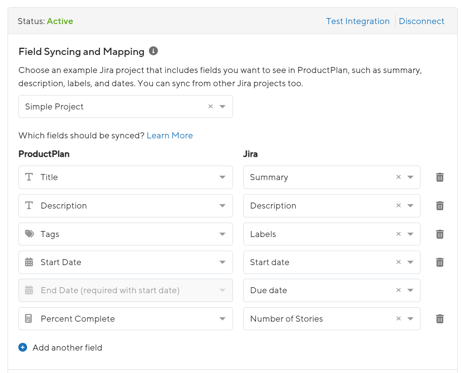Delete the Tags to Labels mapping row
Viewport: 461px width, 373px height.
pos(440,234)
